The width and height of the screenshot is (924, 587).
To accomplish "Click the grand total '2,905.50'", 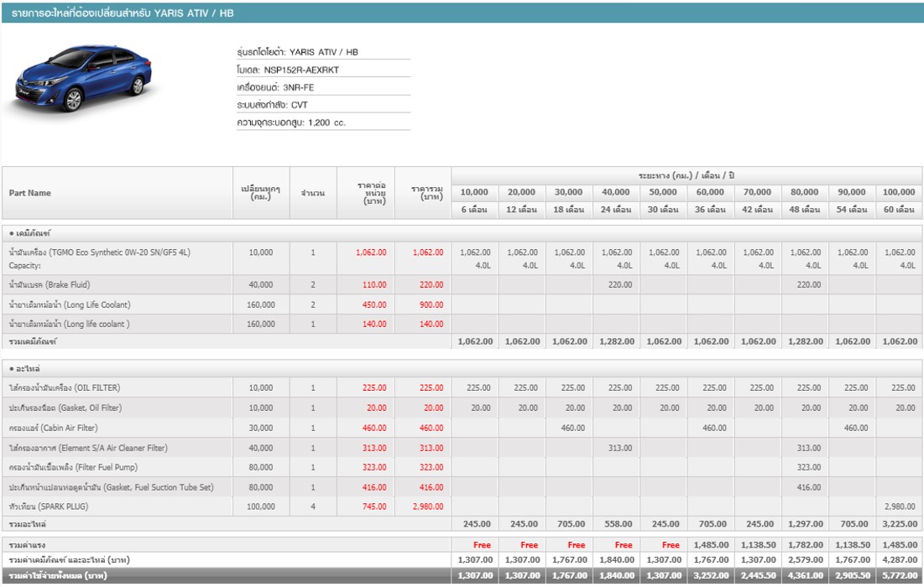I will [x=853, y=575].
